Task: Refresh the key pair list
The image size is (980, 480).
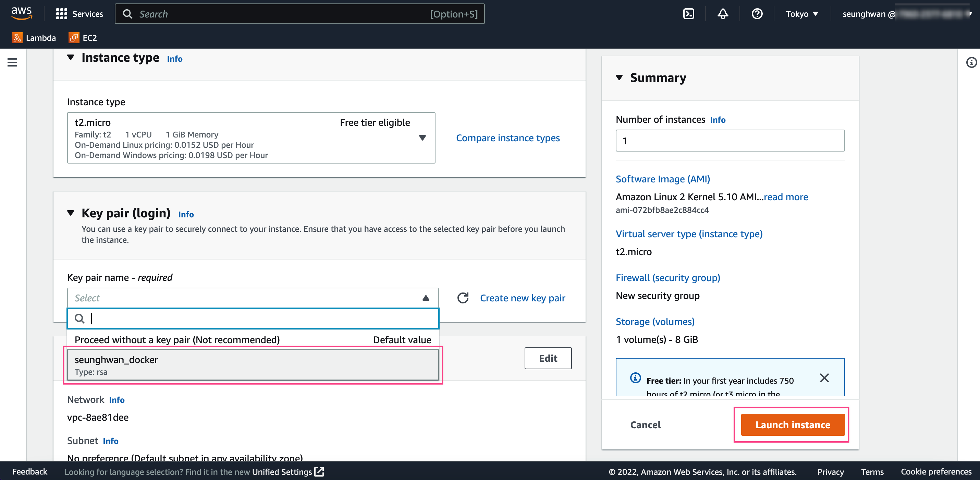Action: [x=463, y=298]
